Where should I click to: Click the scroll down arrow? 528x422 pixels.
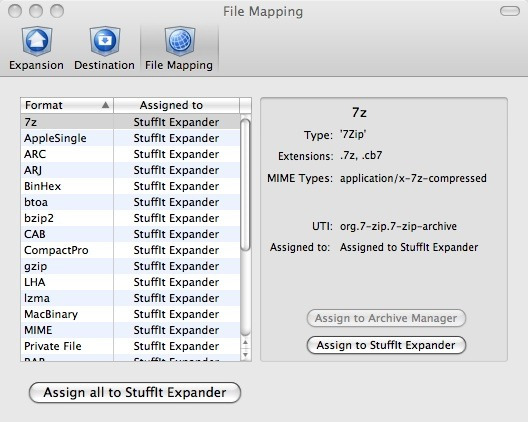tap(245, 355)
